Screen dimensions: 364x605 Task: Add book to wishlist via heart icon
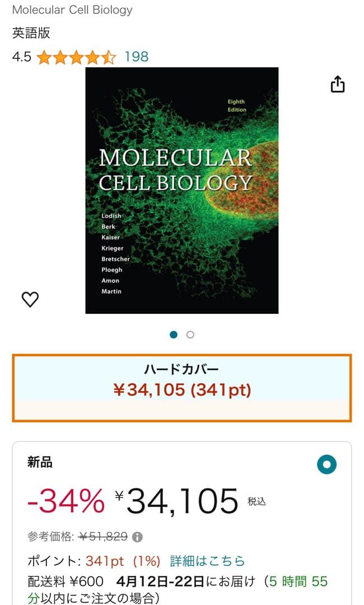pyautogui.click(x=30, y=299)
